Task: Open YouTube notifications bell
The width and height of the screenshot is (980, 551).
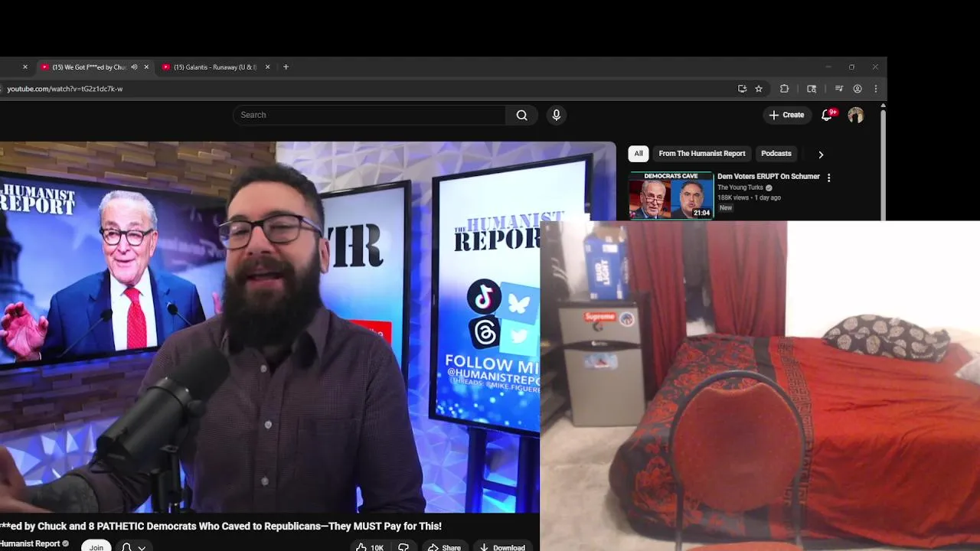Action: point(827,115)
